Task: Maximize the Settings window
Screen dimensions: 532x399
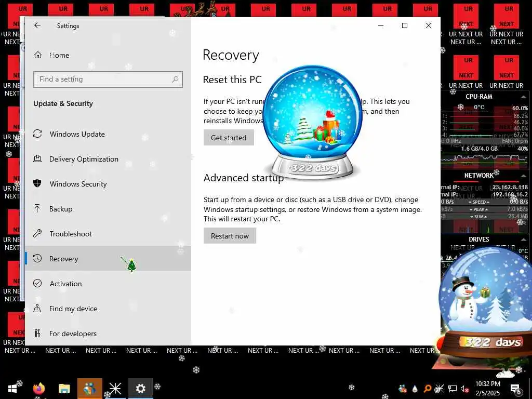Action: point(404,25)
